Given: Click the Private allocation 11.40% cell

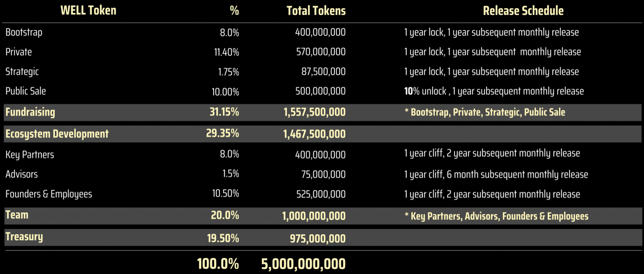Looking at the screenshot, I should point(226,52).
